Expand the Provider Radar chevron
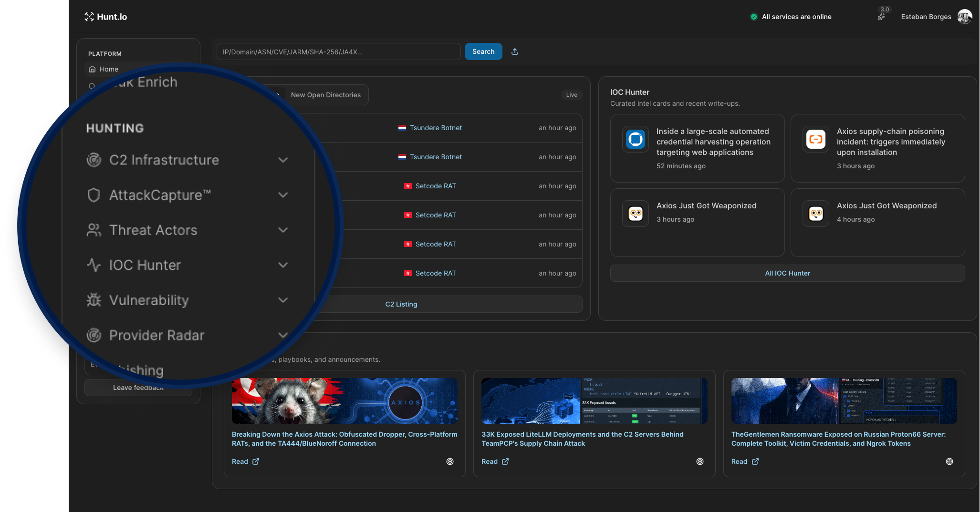The height and width of the screenshot is (512, 980). (283, 336)
